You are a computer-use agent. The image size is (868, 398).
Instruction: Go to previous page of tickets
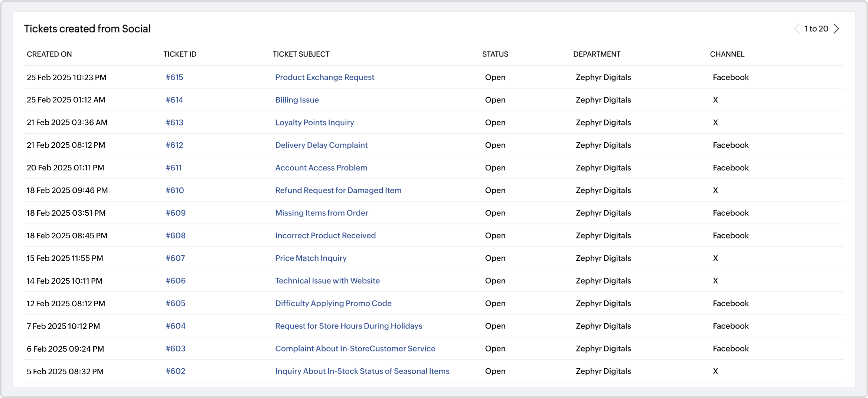(x=797, y=29)
